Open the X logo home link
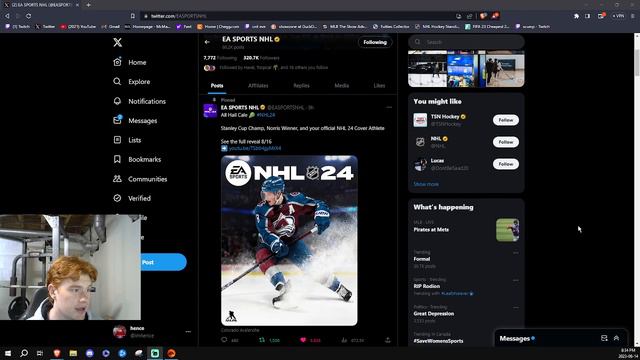Screen dimensions: 640x360 pos(118,42)
